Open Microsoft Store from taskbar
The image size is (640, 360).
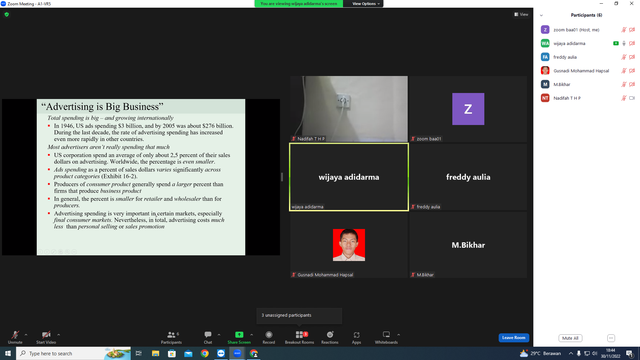point(172,353)
